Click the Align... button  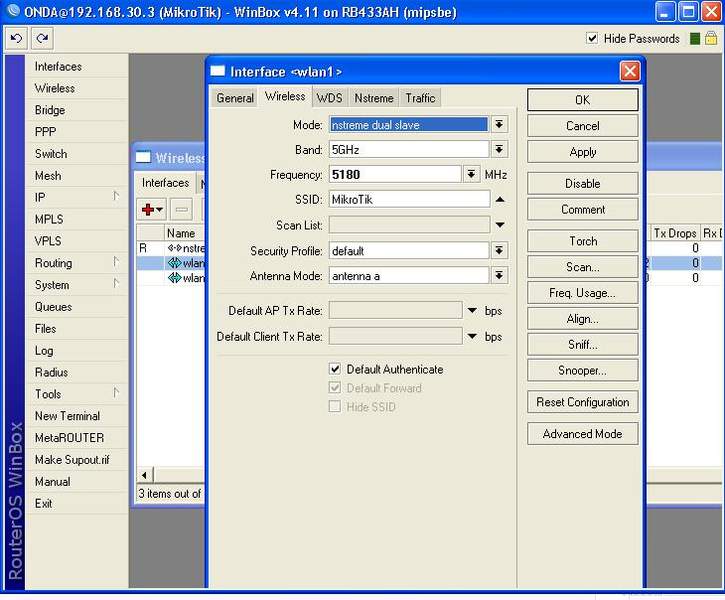pos(583,318)
